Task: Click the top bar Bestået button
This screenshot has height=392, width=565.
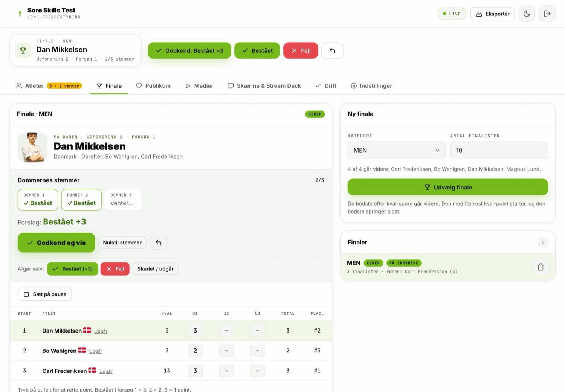Action: pos(257,50)
